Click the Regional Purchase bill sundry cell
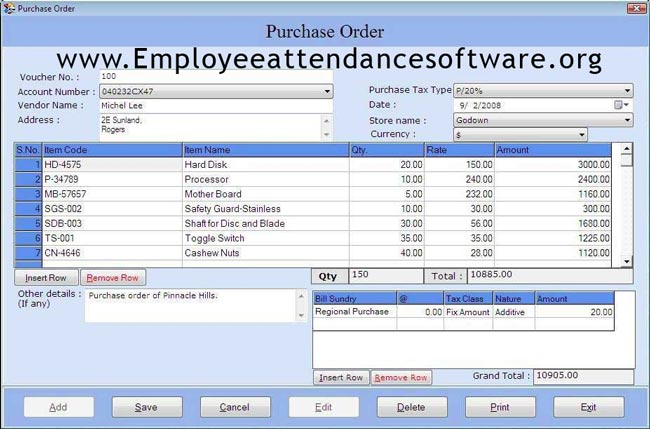 (x=354, y=312)
